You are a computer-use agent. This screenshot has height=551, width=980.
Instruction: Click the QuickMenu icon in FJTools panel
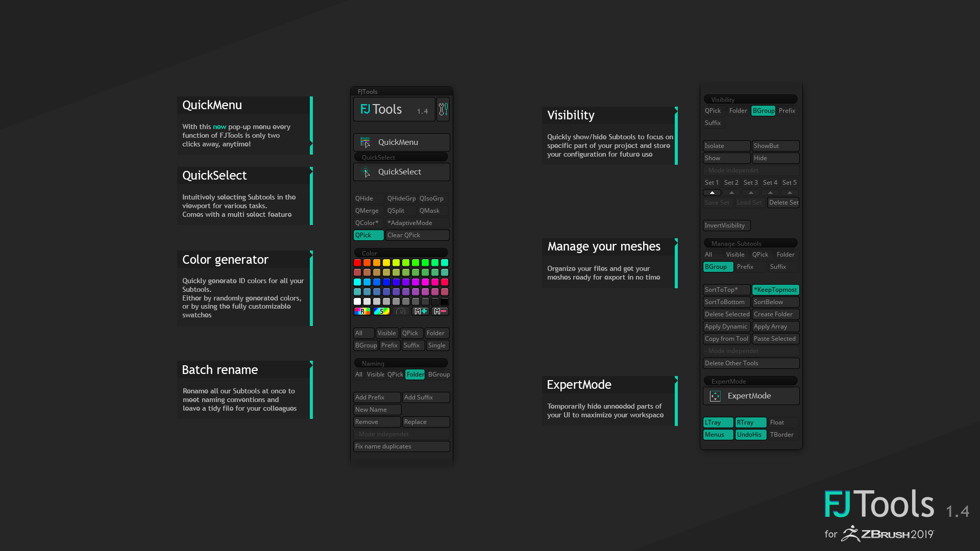point(365,142)
